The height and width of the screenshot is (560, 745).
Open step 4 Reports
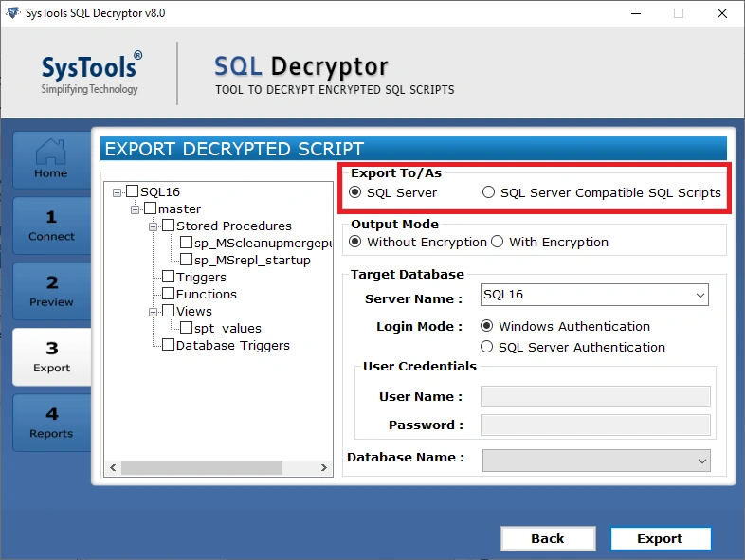click(51, 423)
